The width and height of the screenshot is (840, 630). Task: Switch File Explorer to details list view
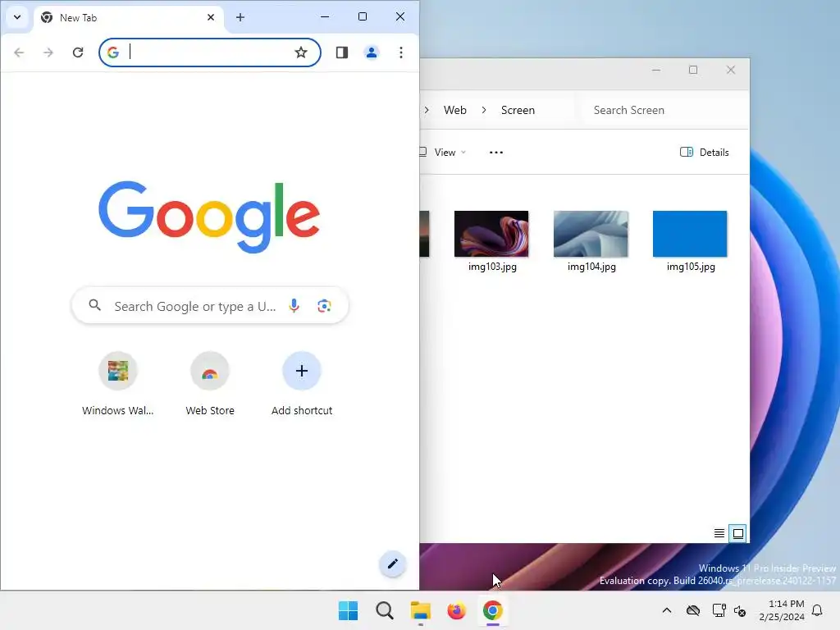click(719, 533)
